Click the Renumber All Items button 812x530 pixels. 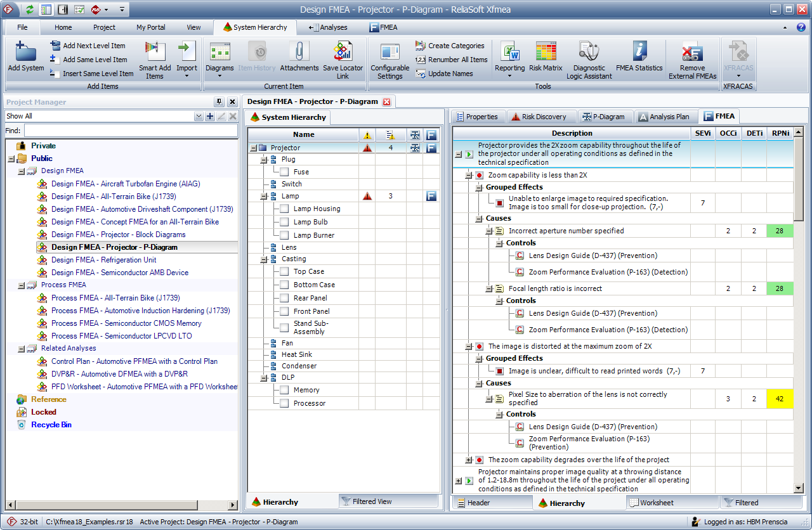(x=451, y=60)
